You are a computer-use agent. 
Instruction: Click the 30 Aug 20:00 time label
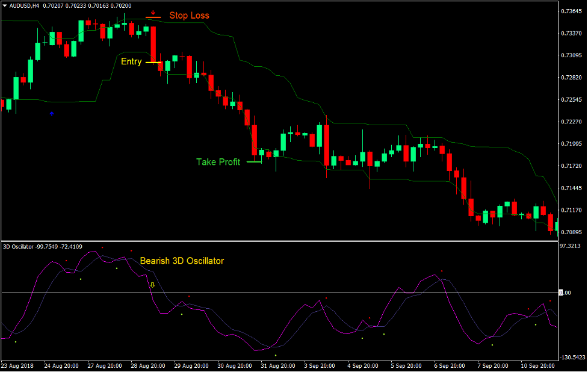(x=235, y=365)
